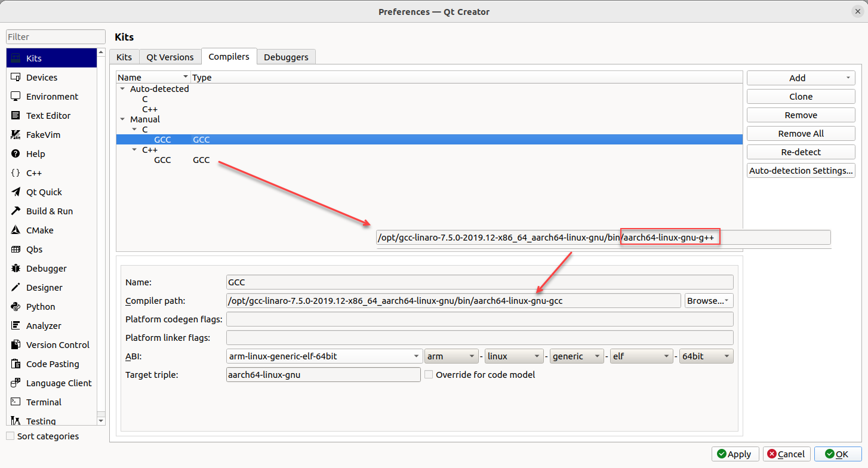Open the Name column sort dropdown

point(185,78)
